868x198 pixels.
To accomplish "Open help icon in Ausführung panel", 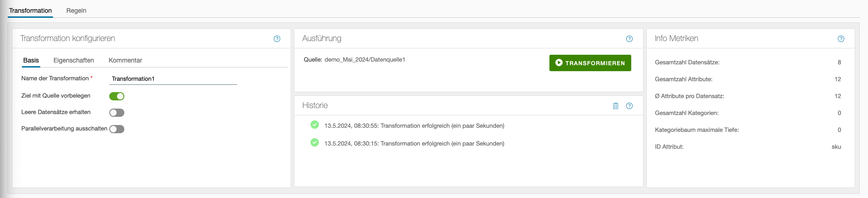I will coord(629,39).
